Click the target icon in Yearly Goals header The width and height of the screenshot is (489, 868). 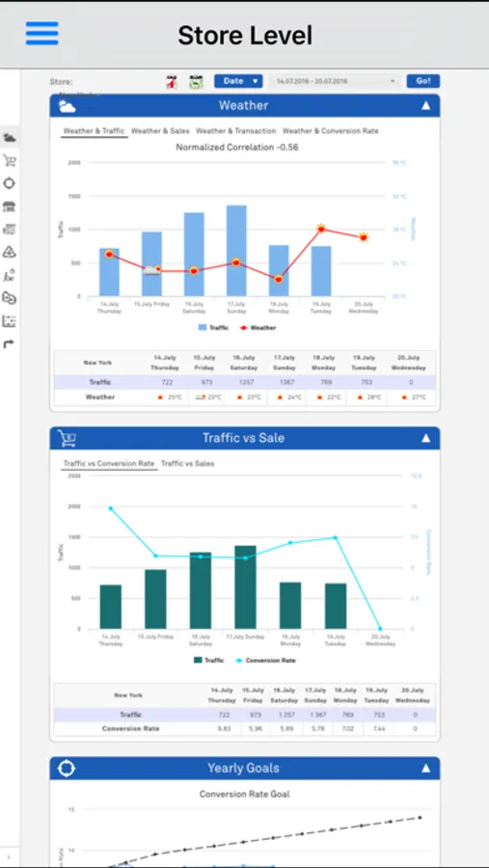coord(67,769)
